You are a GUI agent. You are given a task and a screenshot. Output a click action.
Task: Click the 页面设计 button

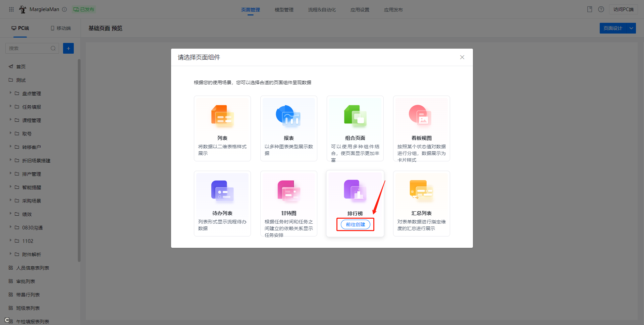tap(613, 28)
